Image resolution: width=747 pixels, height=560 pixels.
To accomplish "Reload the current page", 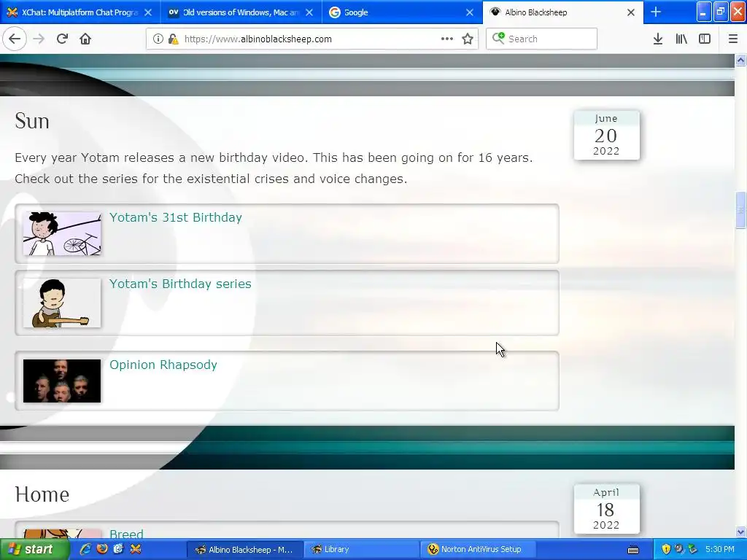I will pos(62,39).
